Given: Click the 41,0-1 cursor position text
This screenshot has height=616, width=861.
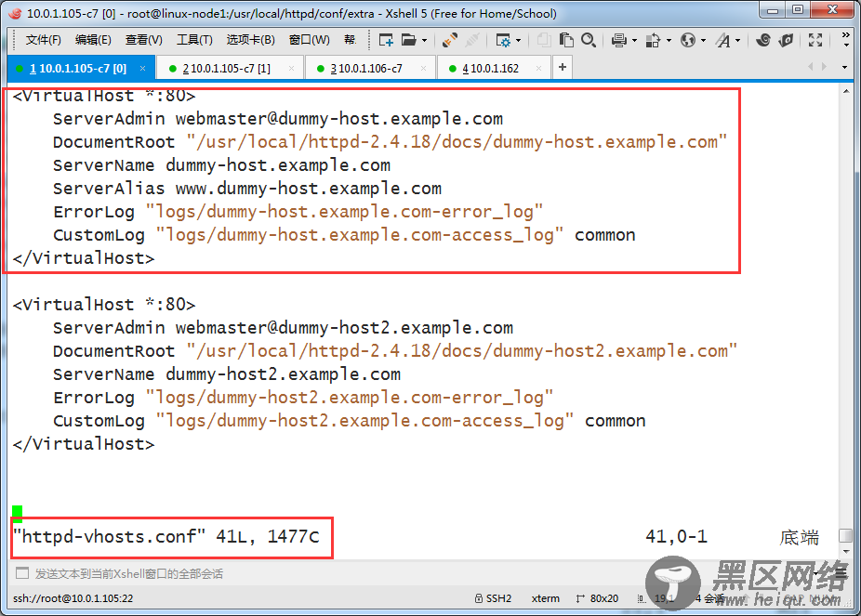Looking at the screenshot, I should coord(677,536).
